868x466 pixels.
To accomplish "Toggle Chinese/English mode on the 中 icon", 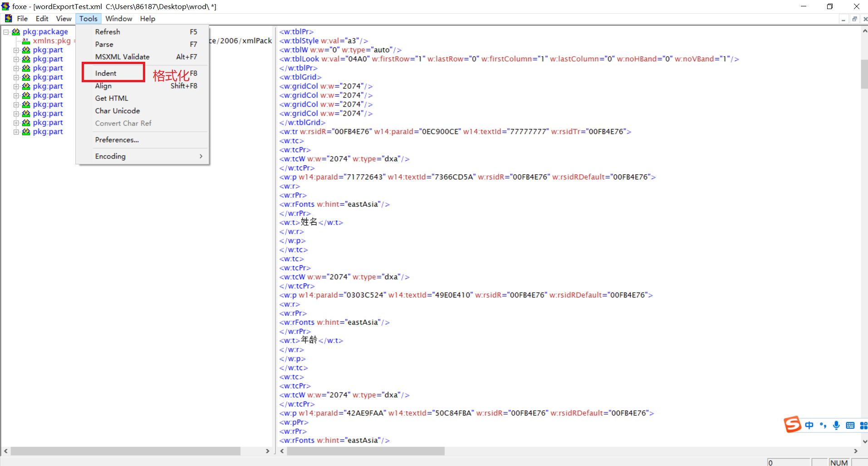I will (x=810, y=426).
